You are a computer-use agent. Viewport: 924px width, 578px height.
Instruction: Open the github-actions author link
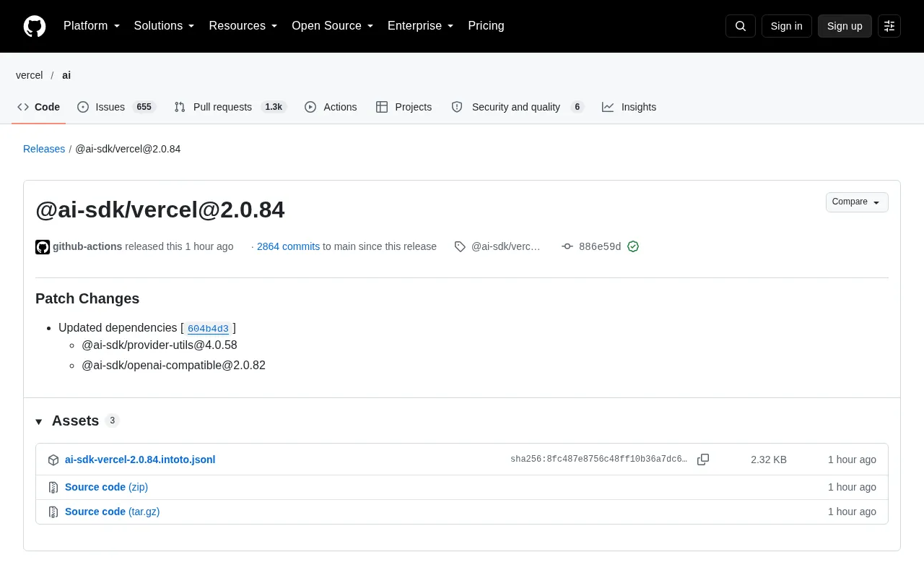87,246
